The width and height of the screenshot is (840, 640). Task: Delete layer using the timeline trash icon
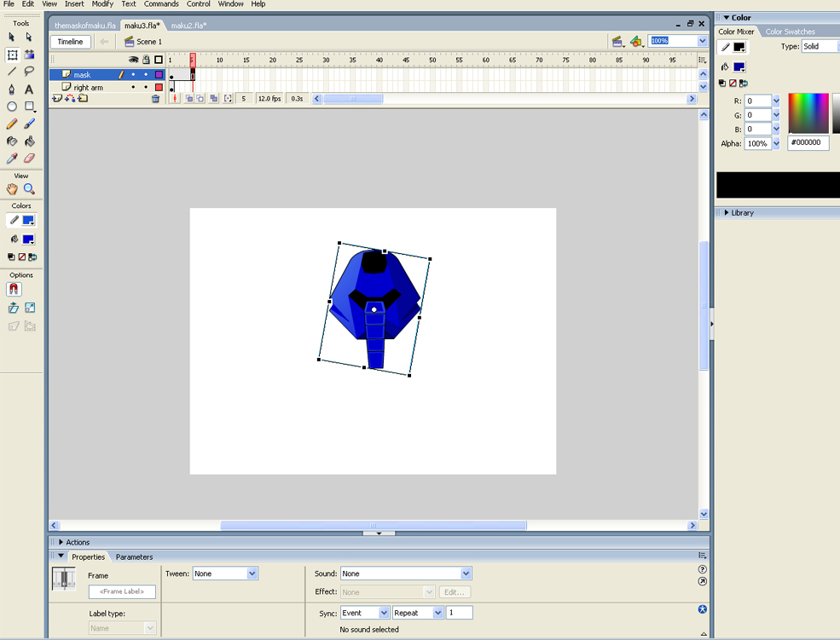pyautogui.click(x=155, y=99)
